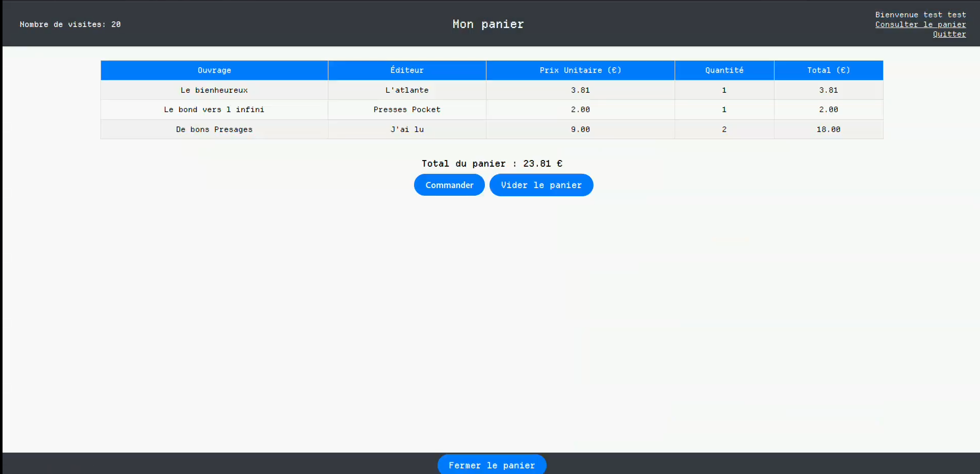This screenshot has height=474, width=980.
Task: Select the Éditeur column header
Action: [x=407, y=70]
